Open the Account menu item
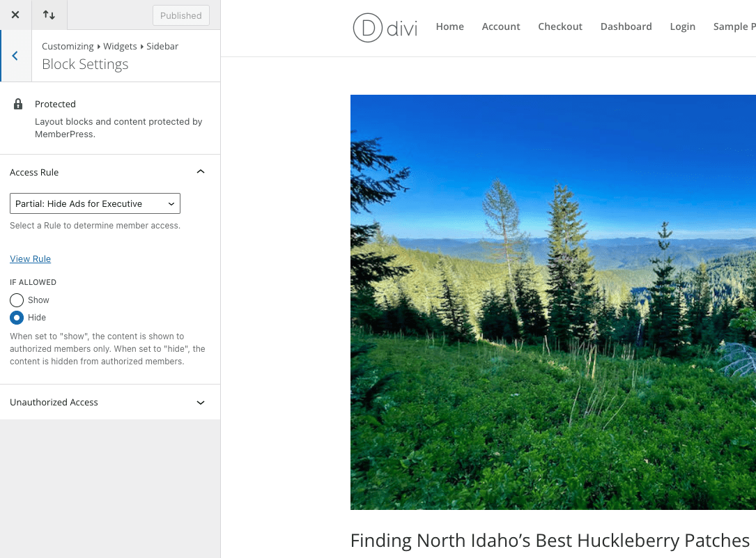 coord(501,26)
